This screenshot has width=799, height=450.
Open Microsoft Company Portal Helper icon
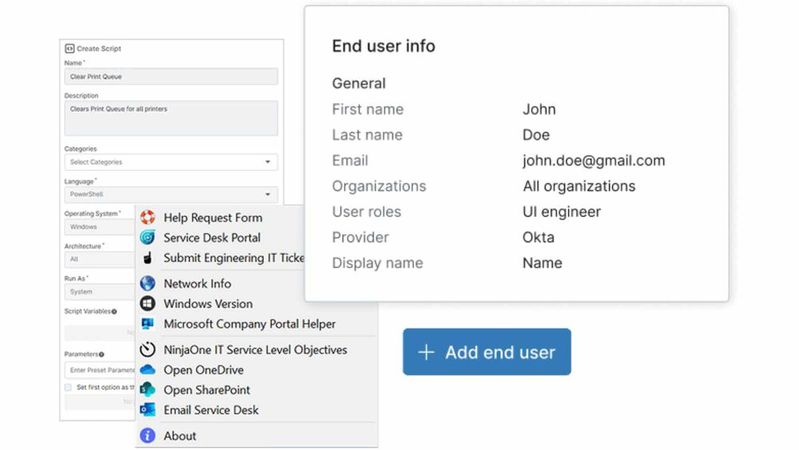click(148, 324)
